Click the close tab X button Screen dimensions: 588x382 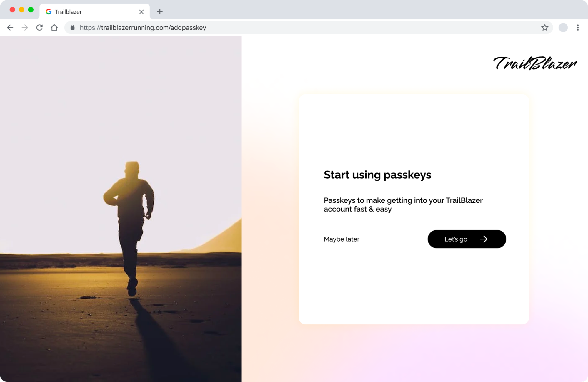click(x=141, y=11)
